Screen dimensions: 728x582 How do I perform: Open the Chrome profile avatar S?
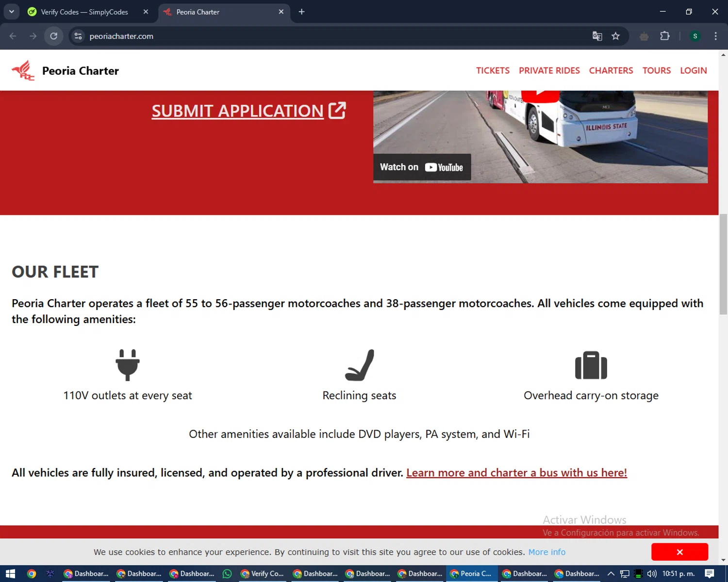(695, 36)
